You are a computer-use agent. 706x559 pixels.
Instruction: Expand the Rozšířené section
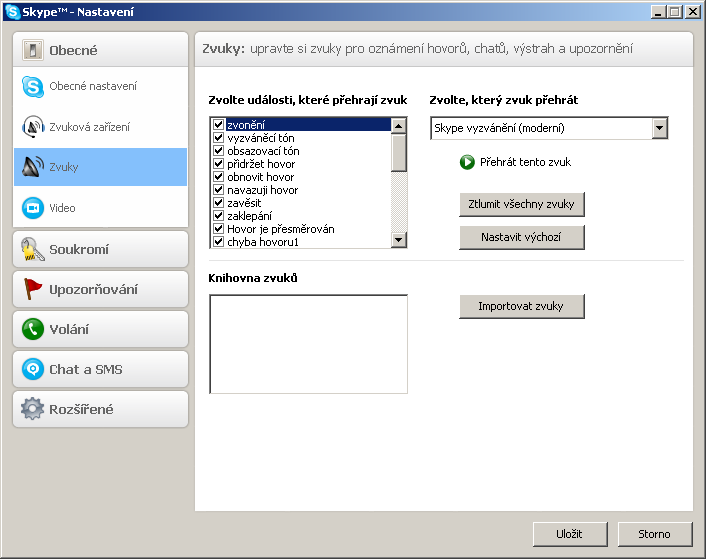tap(100, 410)
